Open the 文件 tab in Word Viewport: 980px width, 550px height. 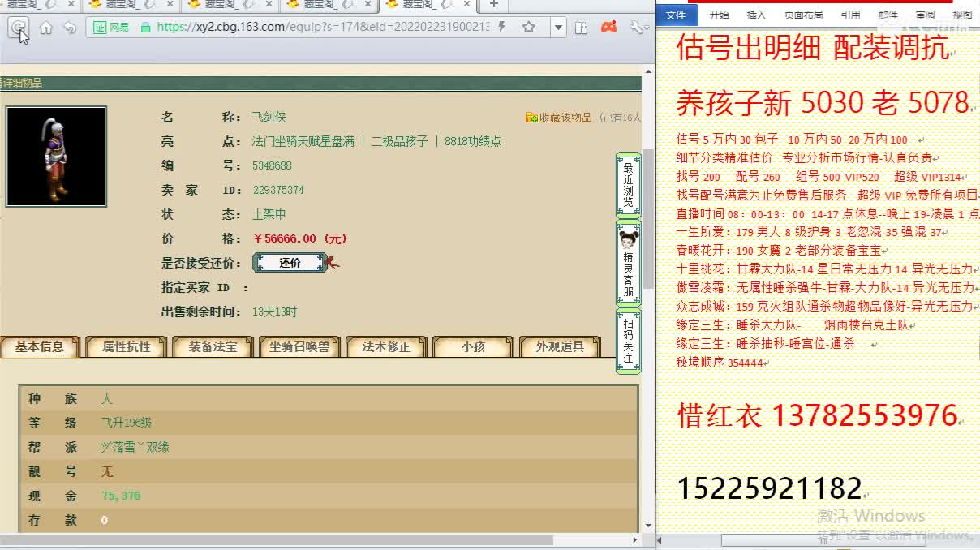pyautogui.click(x=676, y=15)
